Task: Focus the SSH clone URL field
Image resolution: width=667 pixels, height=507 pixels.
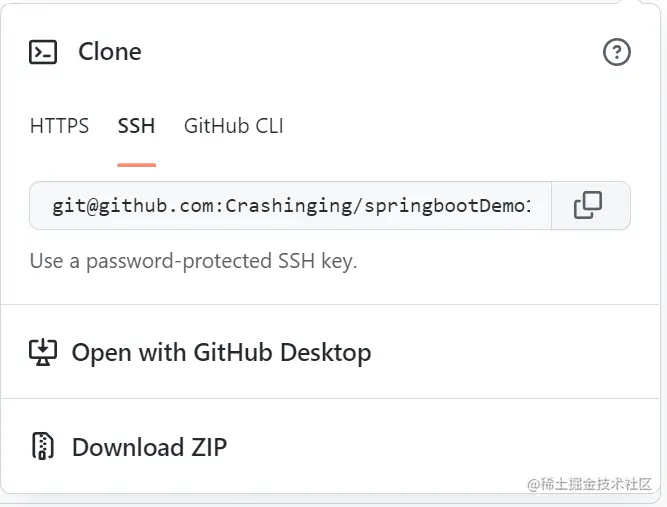Action: 290,206
